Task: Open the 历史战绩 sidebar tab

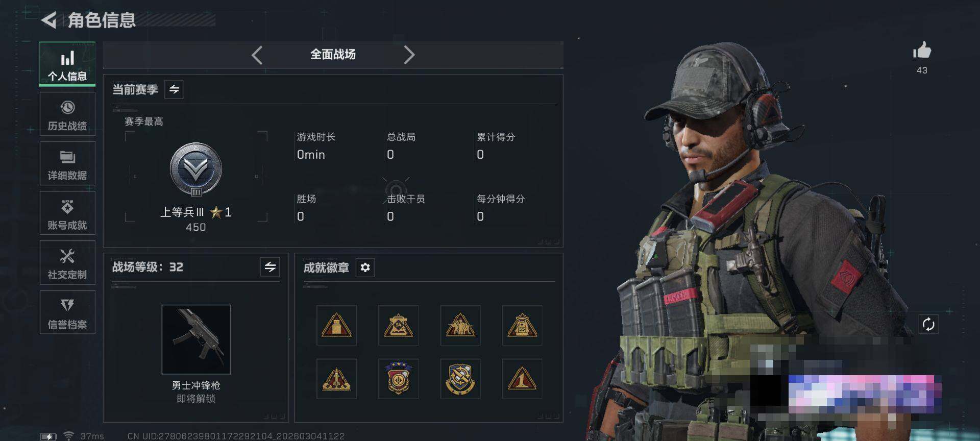Action: point(67,114)
